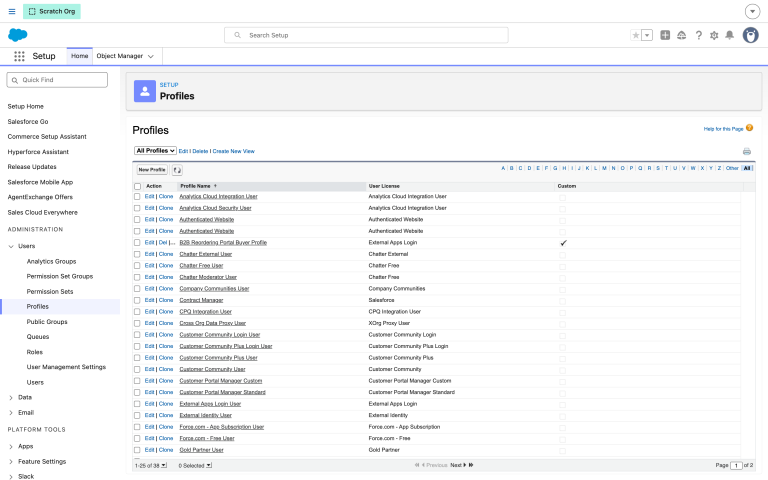
Task: Click the circled down arrow at the top right
Action: [x=752, y=11]
